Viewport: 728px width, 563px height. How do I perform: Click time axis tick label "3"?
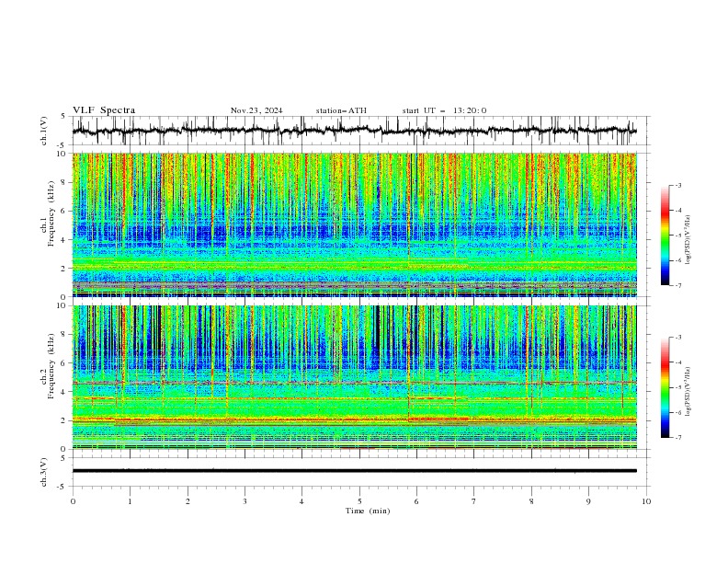pos(245,501)
